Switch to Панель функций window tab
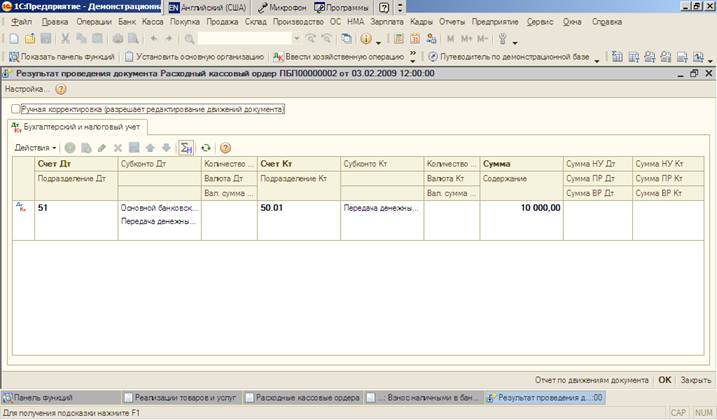The width and height of the screenshot is (717, 420). coord(61,398)
